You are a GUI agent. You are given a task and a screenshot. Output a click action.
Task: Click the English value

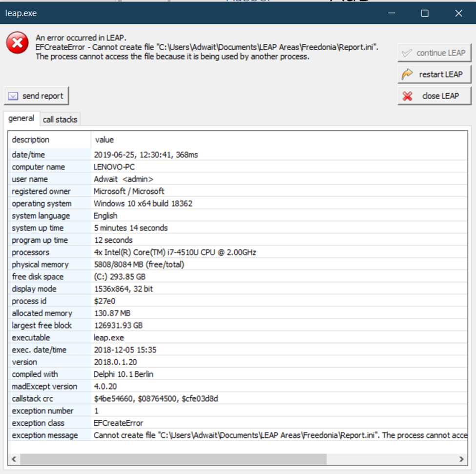pyautogui.click(x=105, y=216)
